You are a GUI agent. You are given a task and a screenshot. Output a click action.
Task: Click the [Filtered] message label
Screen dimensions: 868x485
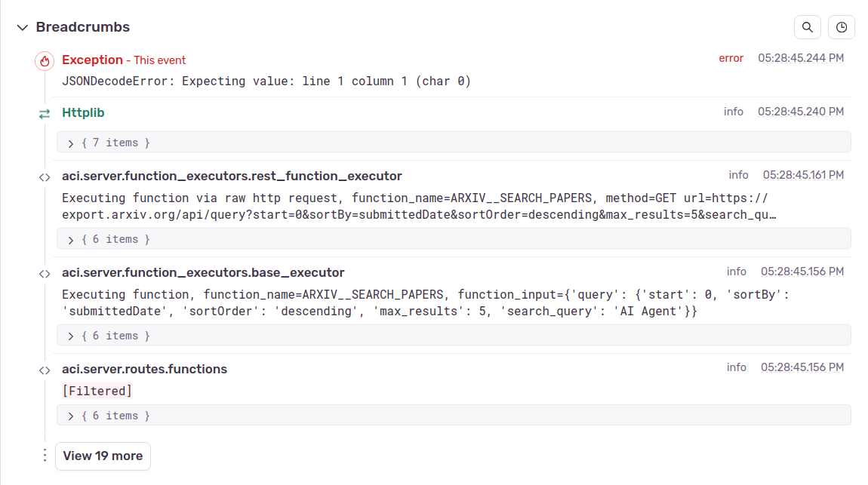[97, 391]
